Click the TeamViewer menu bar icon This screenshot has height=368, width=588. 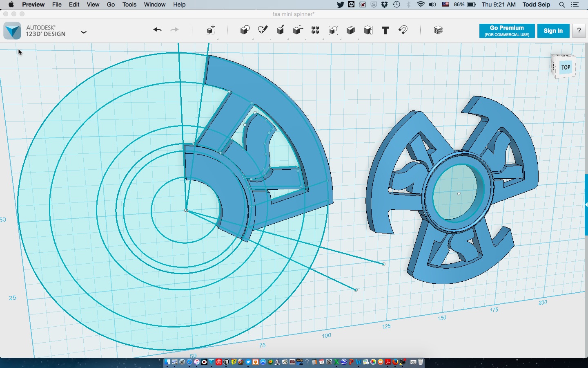[x=351, y=4]
